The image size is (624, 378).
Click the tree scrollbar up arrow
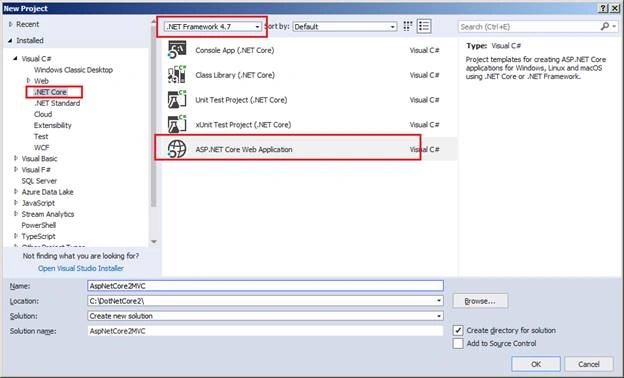154,20
